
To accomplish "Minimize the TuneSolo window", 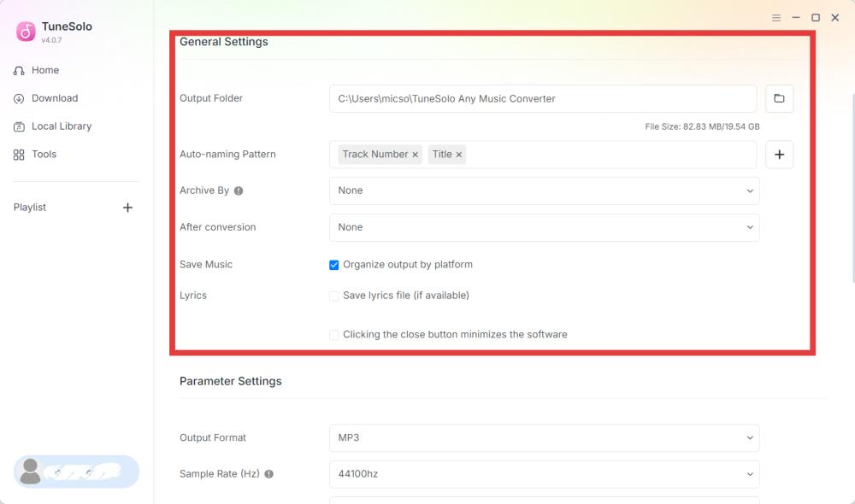I will (796, 18).
